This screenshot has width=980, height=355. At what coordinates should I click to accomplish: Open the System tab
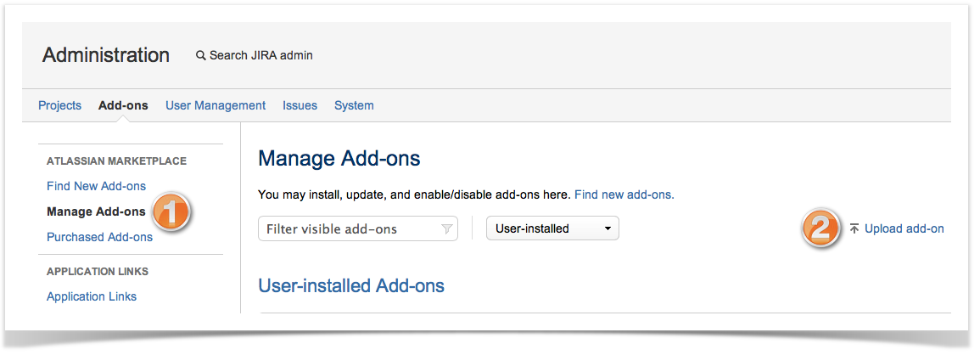tap(354, 105)
